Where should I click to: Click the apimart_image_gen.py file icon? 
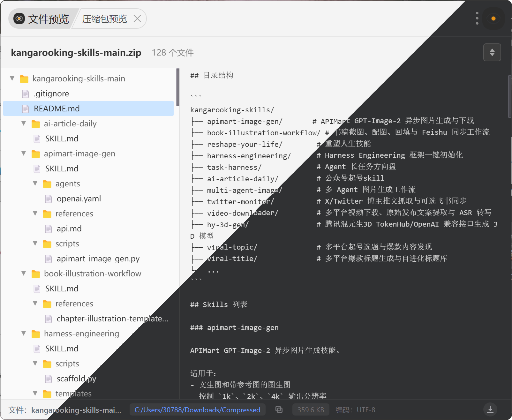click(x=49, y=259)
